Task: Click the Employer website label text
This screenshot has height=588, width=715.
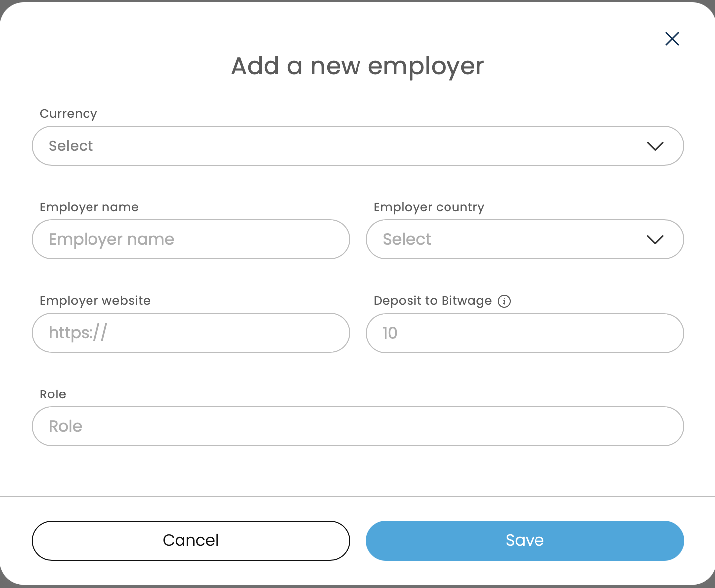Action: click(95, 301)
